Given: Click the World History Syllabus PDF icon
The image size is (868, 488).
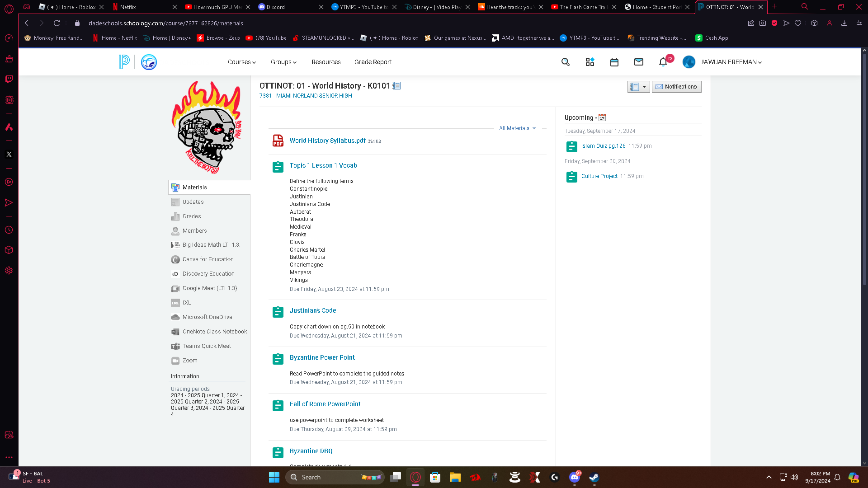Looking at the screenshot, I should (278, 141).
